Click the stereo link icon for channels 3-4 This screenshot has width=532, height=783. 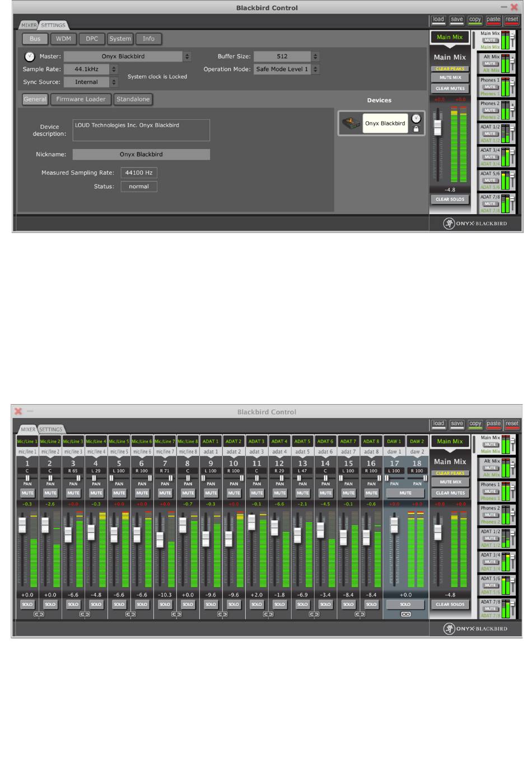point(85,614)
